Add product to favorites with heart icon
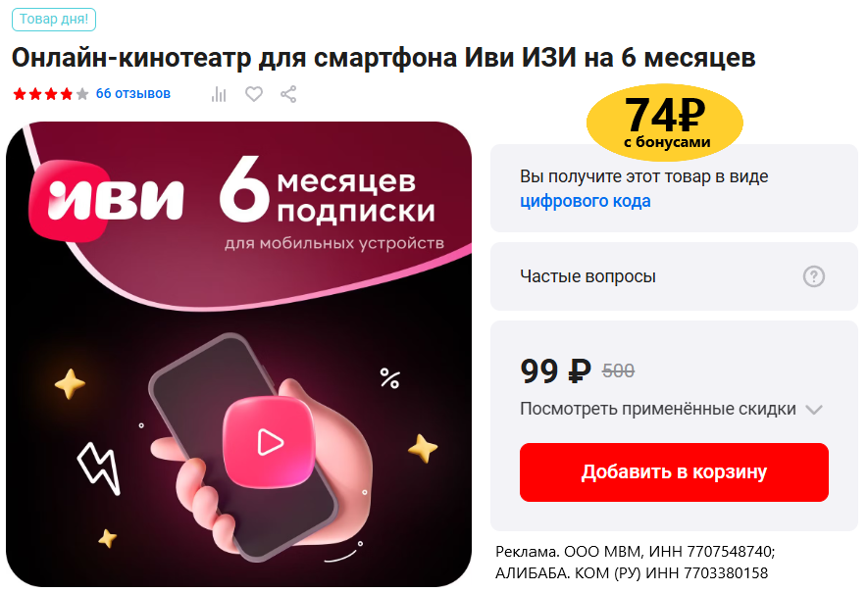This screenshot has height=592, width=868. [x=254, y=94]
